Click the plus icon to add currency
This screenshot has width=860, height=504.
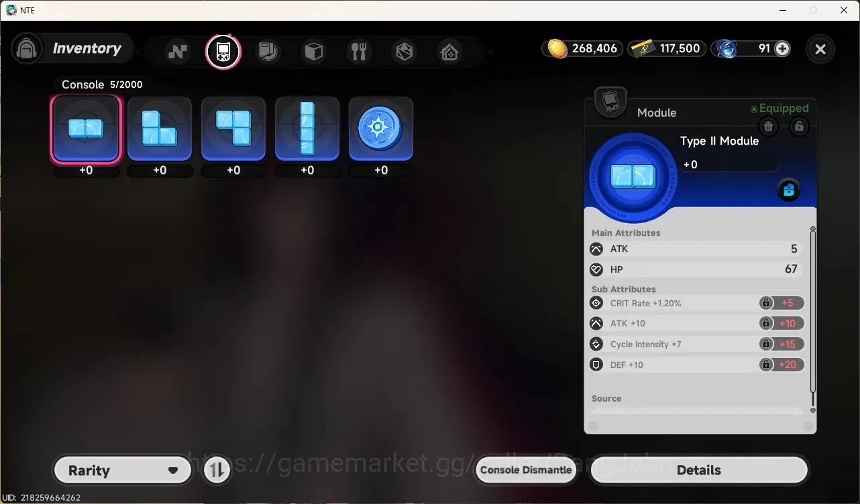[782, 48]
